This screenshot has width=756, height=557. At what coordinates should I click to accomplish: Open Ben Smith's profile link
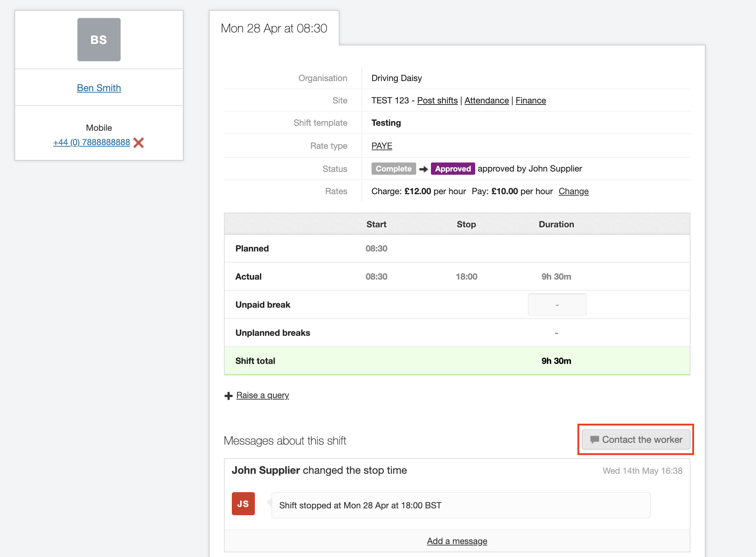point(99,88)
